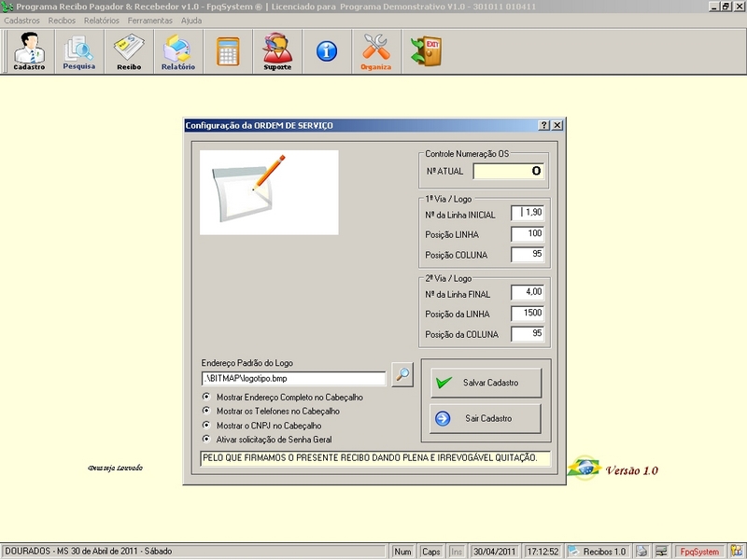This screenshot has height=560, width=747.
Task: Click the Suporte toolbar icon
Action: [277, 50]
